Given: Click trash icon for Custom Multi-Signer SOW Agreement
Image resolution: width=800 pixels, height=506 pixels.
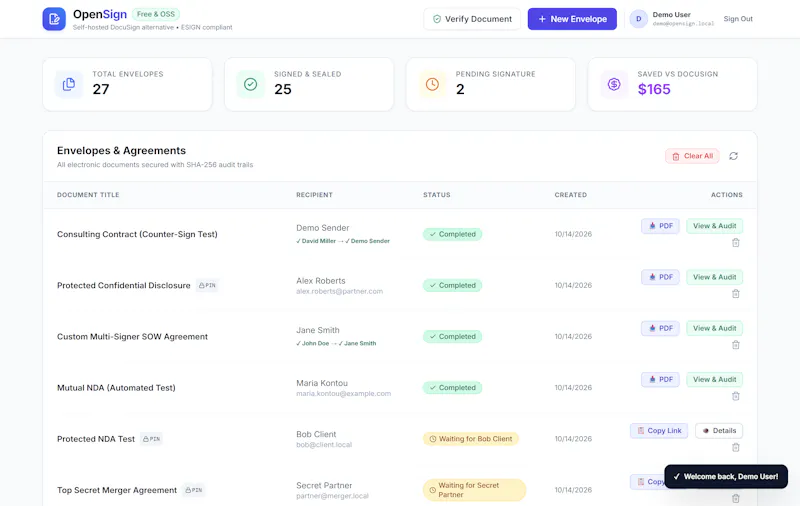Looking at the screenshot, I should pos(736,345).
